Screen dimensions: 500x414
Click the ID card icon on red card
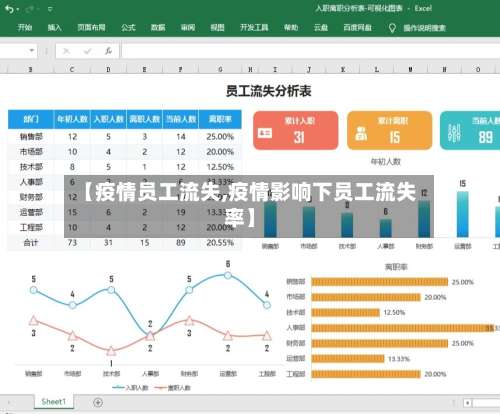click(265, 133)
